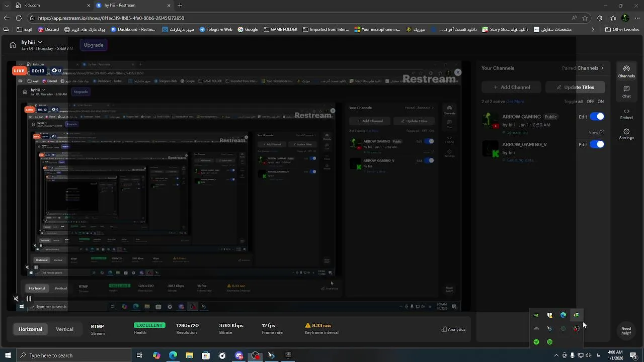Screen dimensions: 644x362
Task: Turn all channels OFF
Action: point(590,102)
